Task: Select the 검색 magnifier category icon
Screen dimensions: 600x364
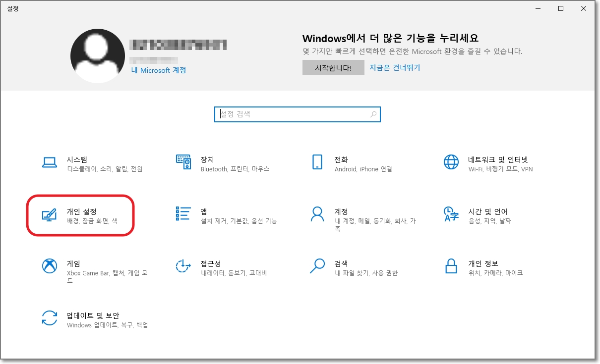Action: click(x=317, y=266)
